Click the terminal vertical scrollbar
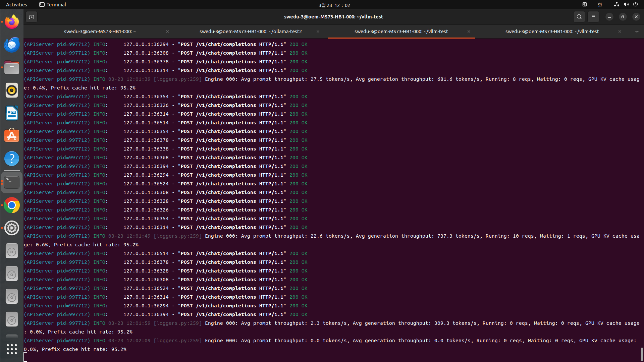This screenshot has width=644, height=362. tap(642, 354)
